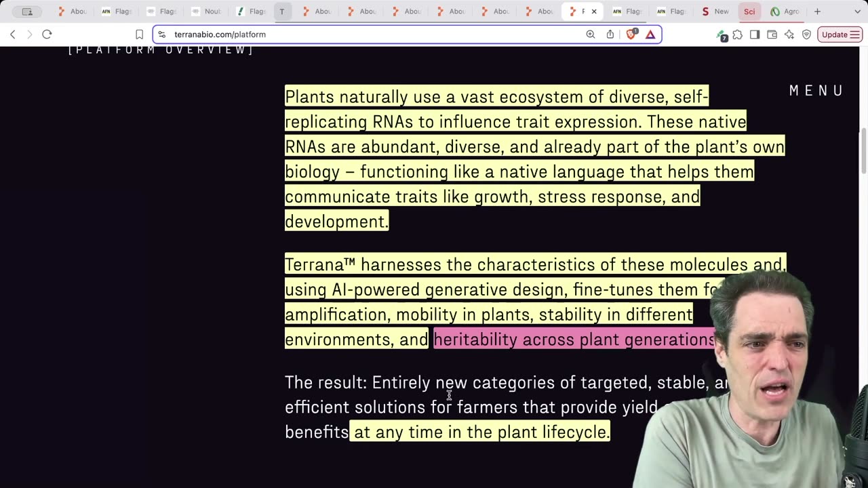The width and height of the screenshot is (868, 488).
Task: Click the [PLATFORM OVERVIEW] heading text
Action: click(161, 49)
